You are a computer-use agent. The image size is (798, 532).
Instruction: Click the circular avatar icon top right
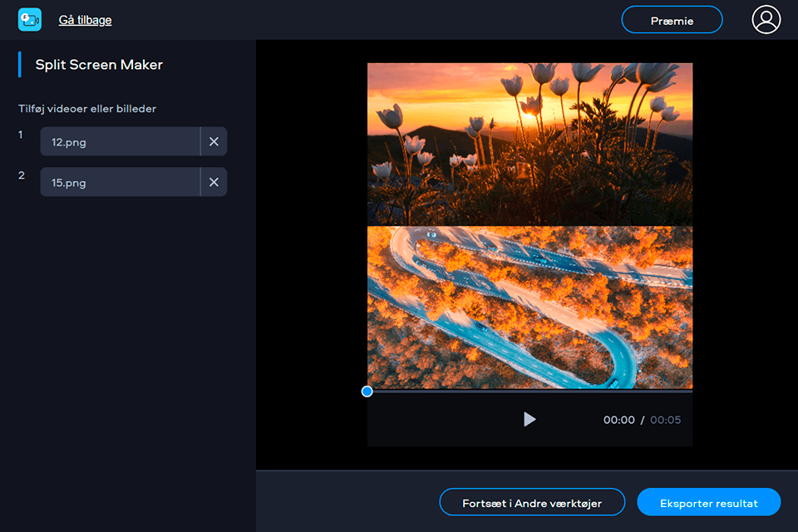point(766,19)
